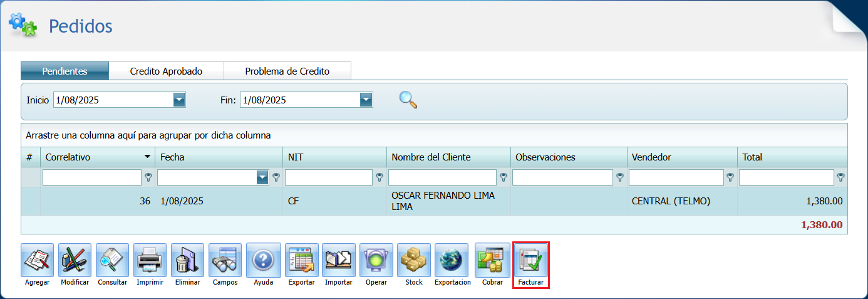Focus the Inicio date field
868x299 pixels.
113,100
